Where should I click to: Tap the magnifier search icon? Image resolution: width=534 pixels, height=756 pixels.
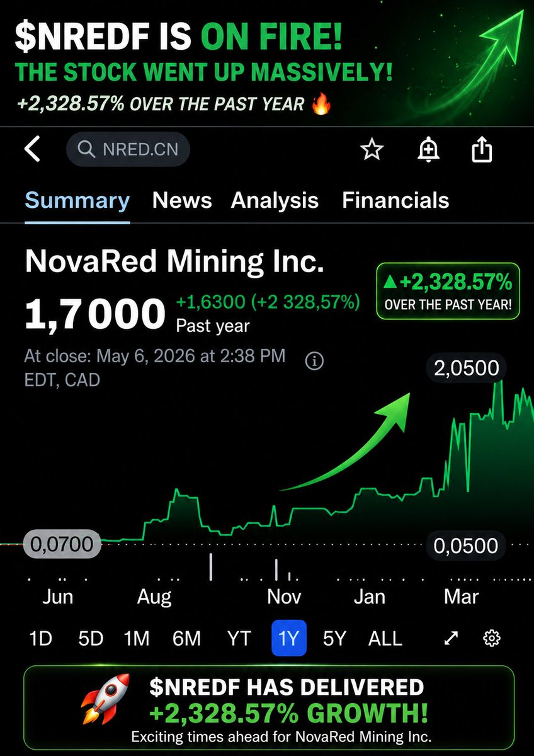pyautogui.click(x=86, y=150)
